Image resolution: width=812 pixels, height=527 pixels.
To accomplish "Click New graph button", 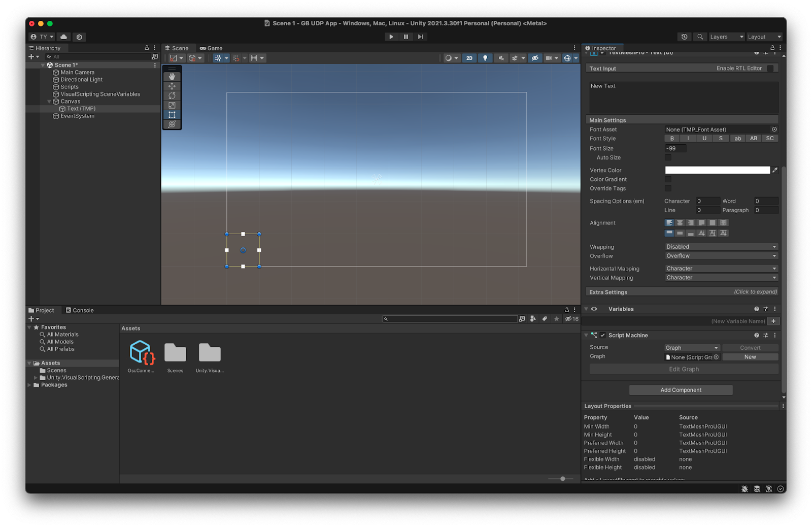I will [750, 357].
